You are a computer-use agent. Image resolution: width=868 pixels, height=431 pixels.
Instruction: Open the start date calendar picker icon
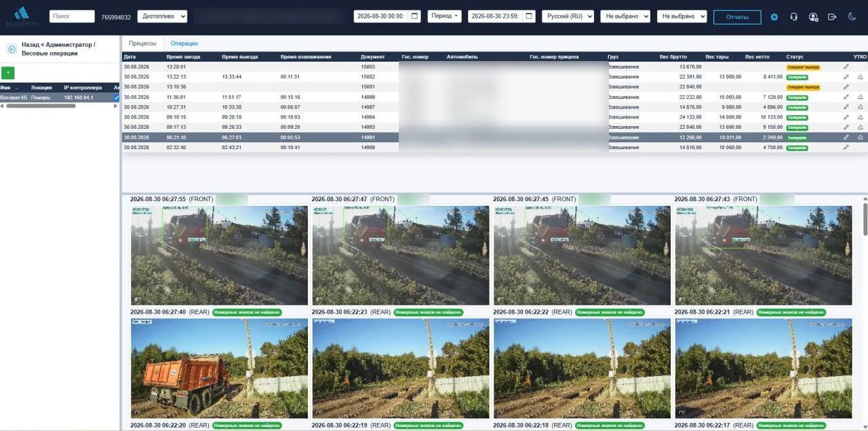[414, 16]
